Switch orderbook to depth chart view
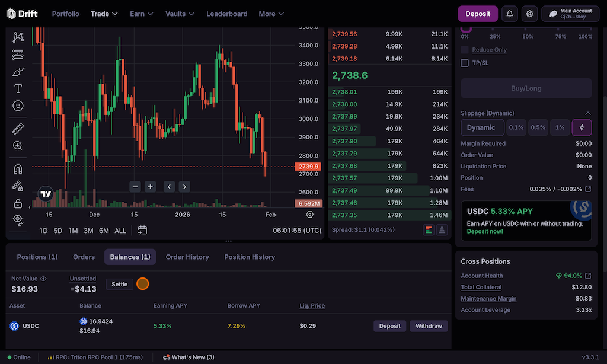The width and height of the screenshot is (607, 364). point(442,230)
